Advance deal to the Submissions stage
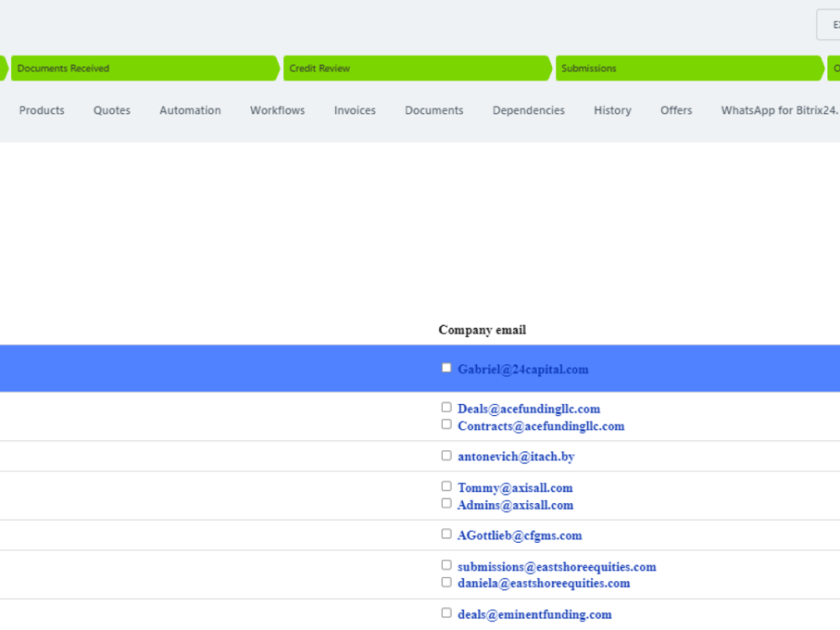840x630 pixels. tap(689, 68)
